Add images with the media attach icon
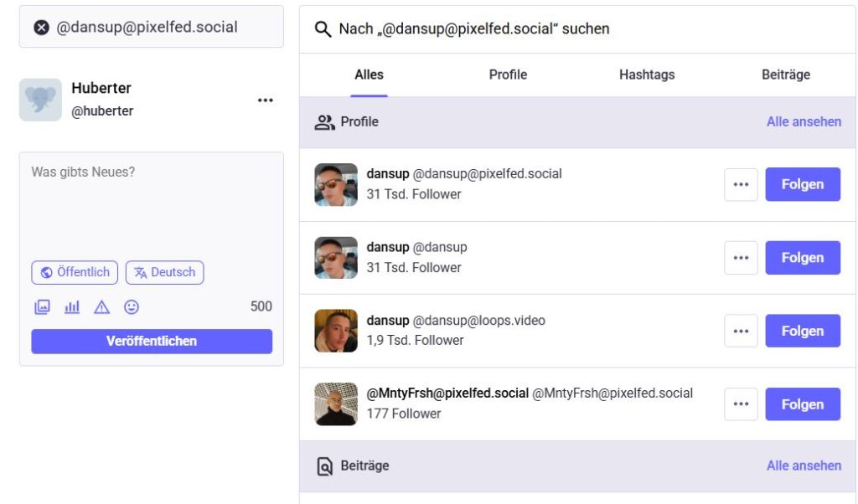This screenshot has width=858, height=504. [x=42, y=306]
